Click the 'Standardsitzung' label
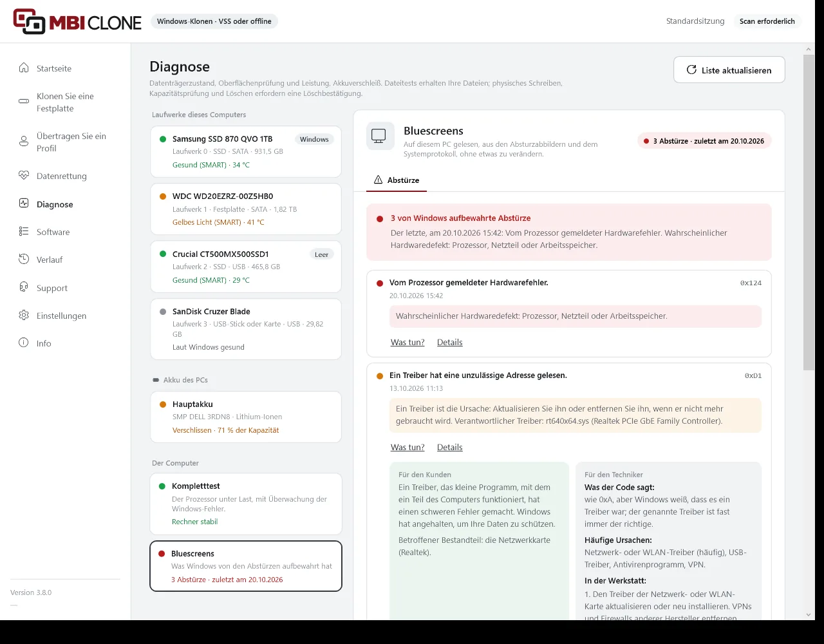Viewport: 824px width, 644px height. pos(695,21)
